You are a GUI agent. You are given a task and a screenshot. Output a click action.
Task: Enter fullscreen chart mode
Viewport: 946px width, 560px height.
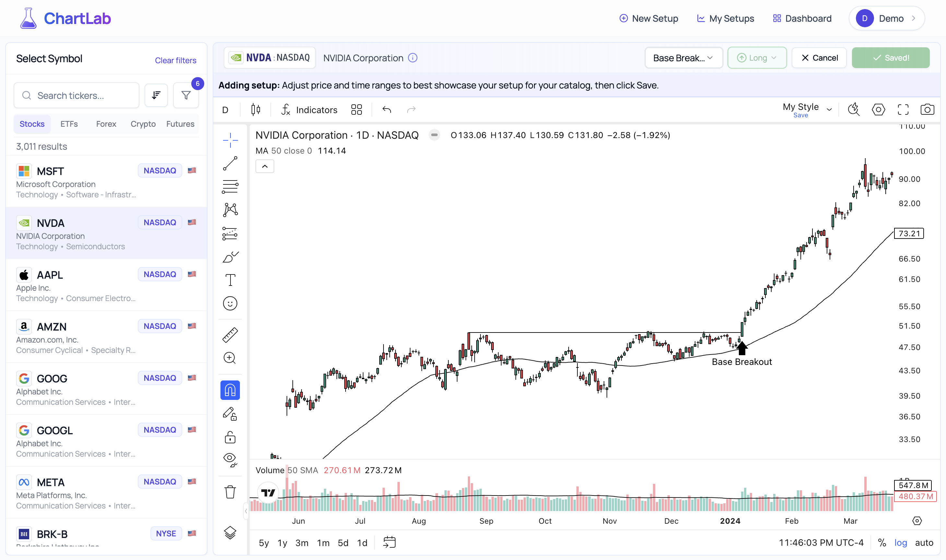point(903,110)
